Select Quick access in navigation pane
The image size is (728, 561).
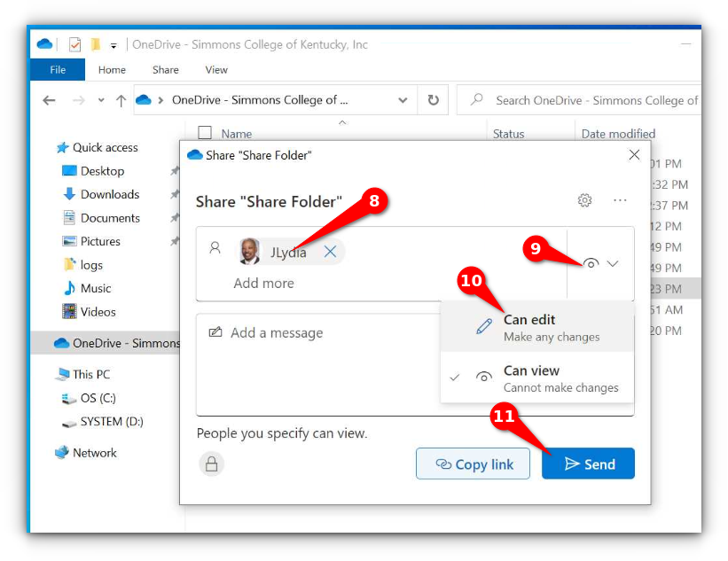[97, 147]
